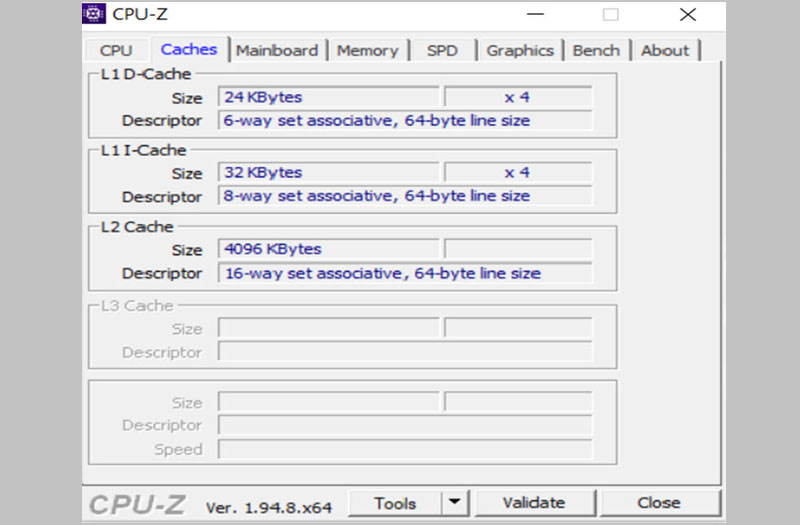Click the empty L2 Cache count field
800x525 pixels.
tap(518, 249)
